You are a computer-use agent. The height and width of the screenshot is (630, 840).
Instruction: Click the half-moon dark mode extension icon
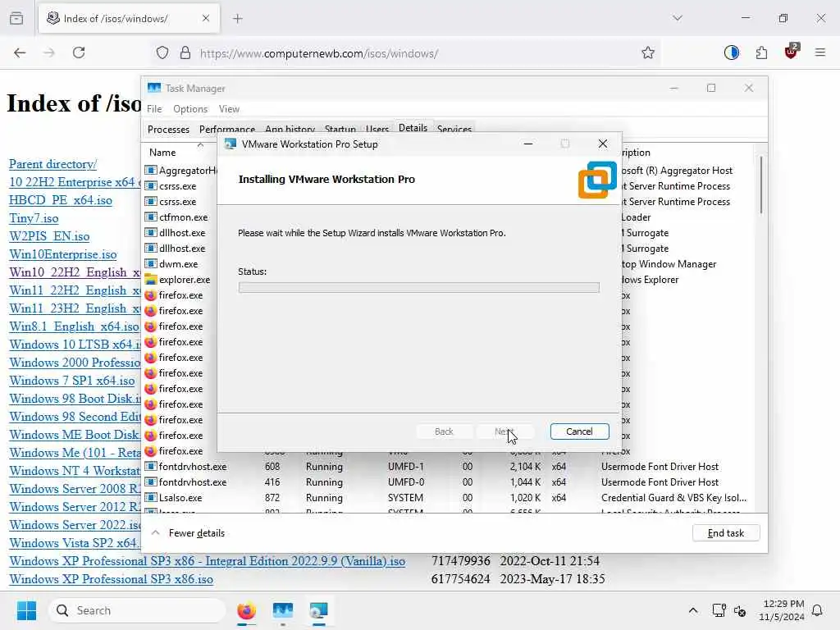point(731,52)
